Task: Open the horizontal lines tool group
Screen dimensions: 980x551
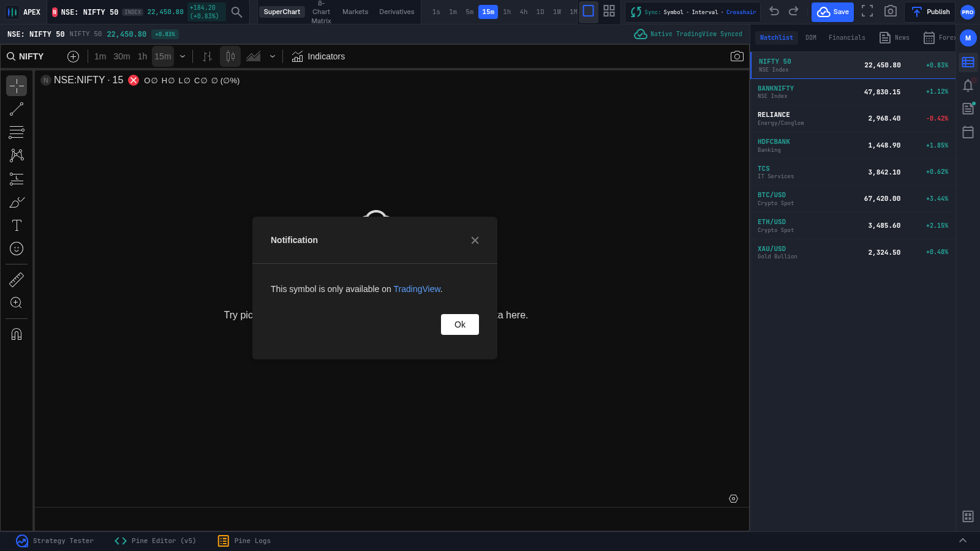Action: click(x=17, y=132)
